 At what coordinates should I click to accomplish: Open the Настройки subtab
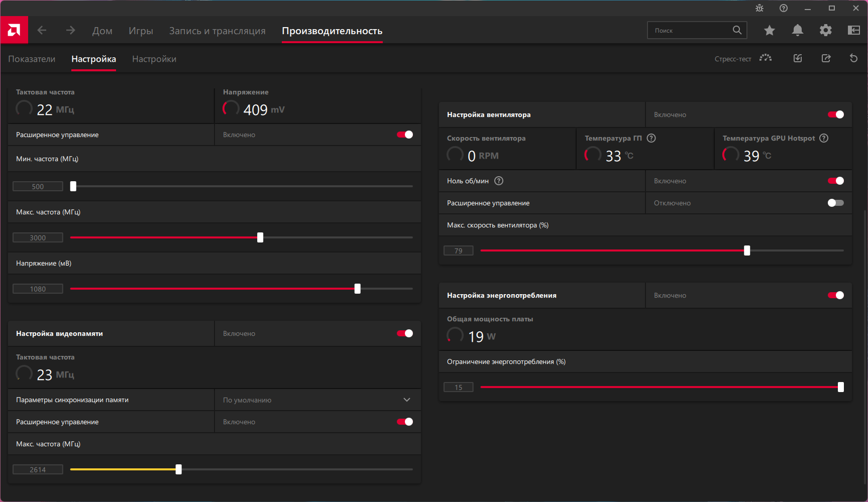tap(154, 59)
